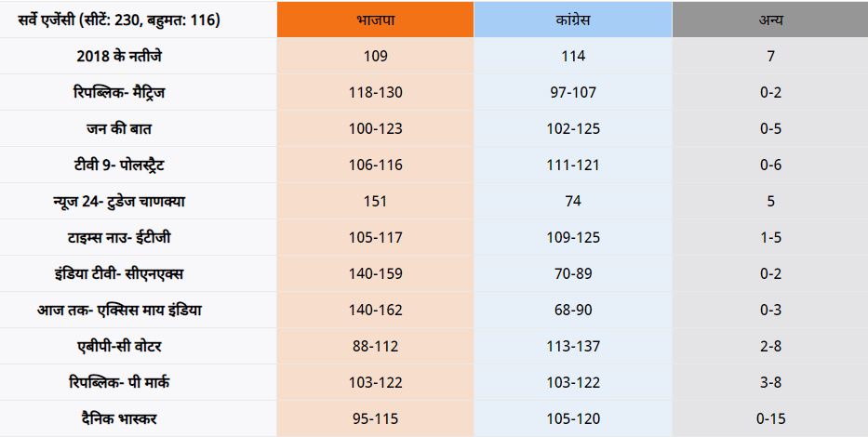Select the टीवी 9- पोलस्ट्रैट row label
Screen dimensions: 868x437
click(139, 165)
